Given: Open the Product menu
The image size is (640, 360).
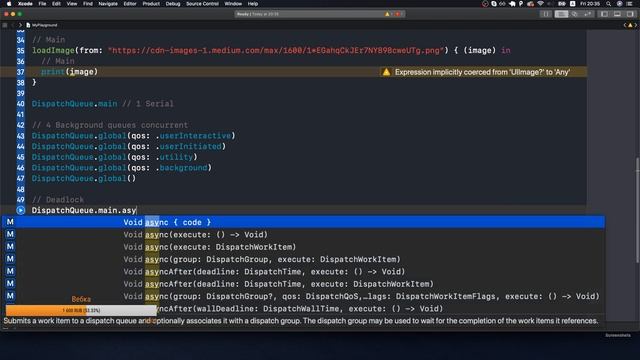Looking at the screenshot, I should (x=151, y=4).
